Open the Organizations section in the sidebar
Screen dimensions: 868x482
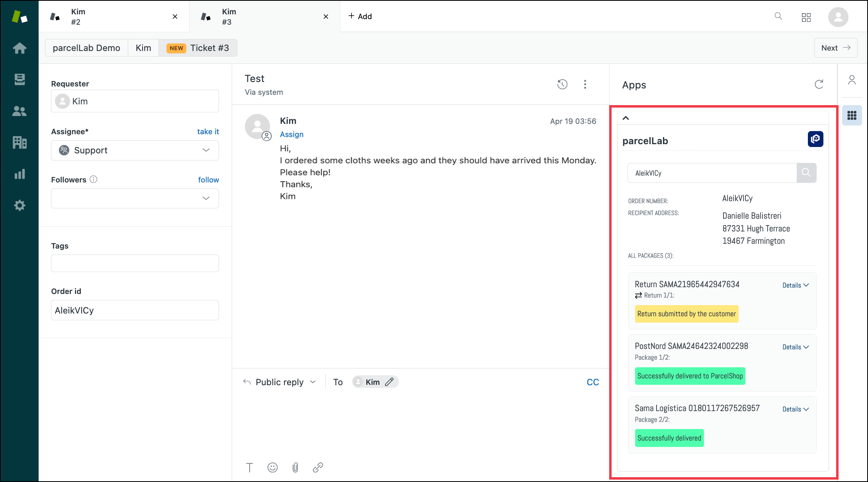point(19,143)
